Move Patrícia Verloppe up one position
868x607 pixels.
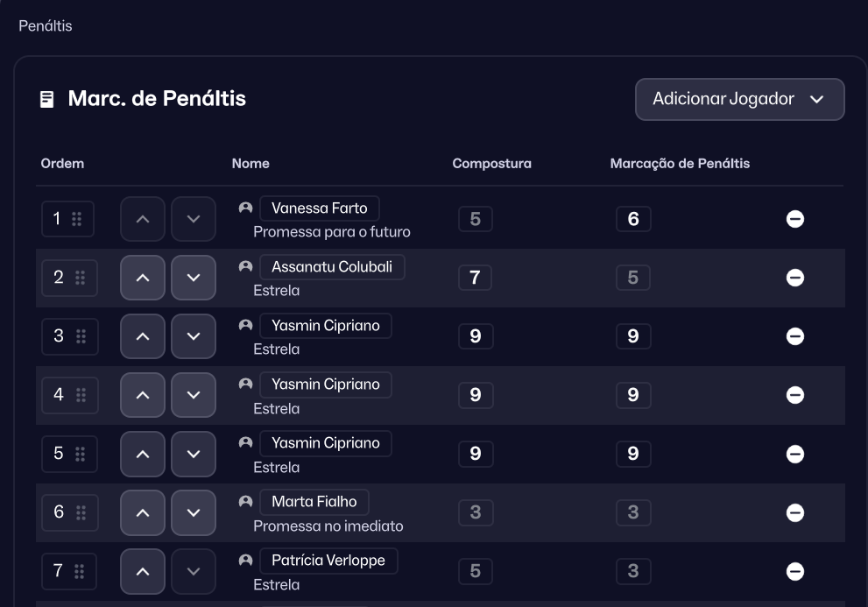[x=143, y=571]
